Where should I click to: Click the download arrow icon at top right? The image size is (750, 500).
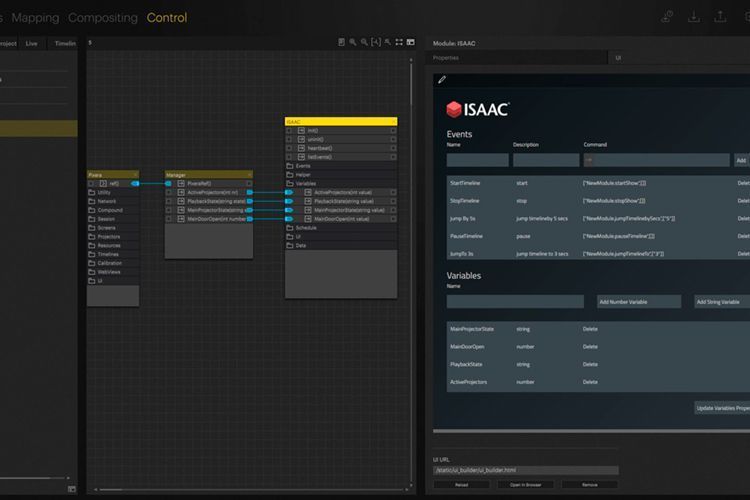(x=694, y=17)
